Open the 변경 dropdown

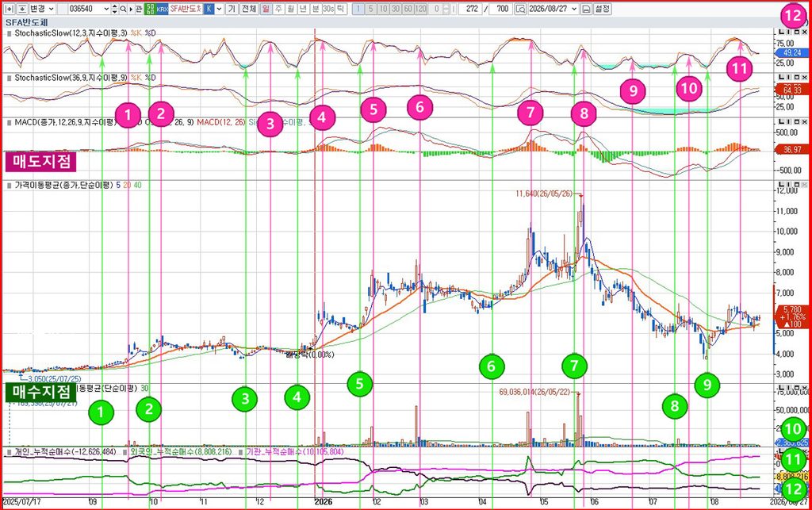tap(42, 9)
